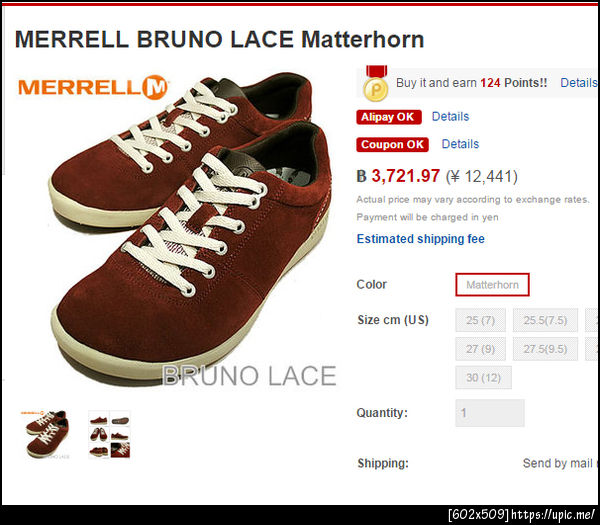The height and width of the screenshot is (525, 600).
Task: Open Details link beside Alipay OK
Action: (x=450, y=117)
